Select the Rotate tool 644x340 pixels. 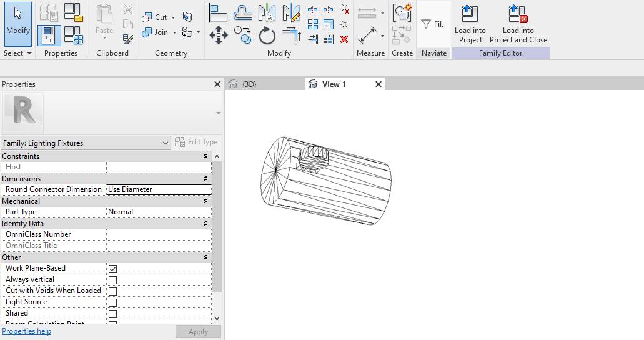(x=267, y=36)
